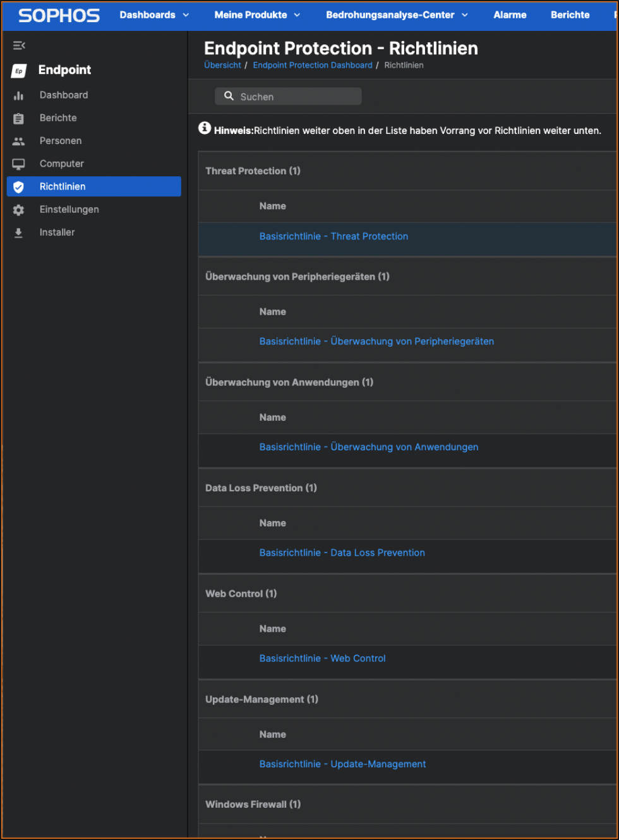619x840 pixels.
Task: Go to Übersicht breadcrumb link
Action: coord(222,65)
